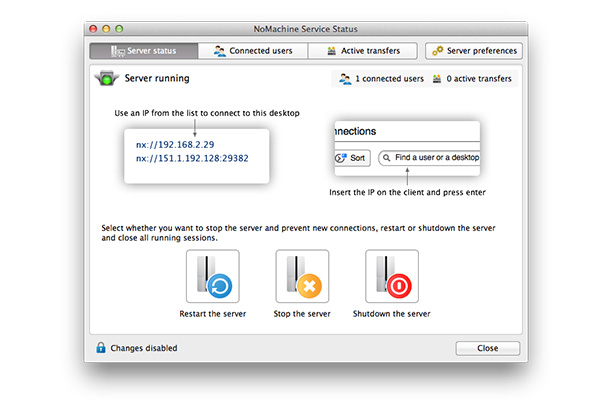The height and width of the screenshot is (414, 600).
Task: Click the Stop the server icon
Action: 302,276
